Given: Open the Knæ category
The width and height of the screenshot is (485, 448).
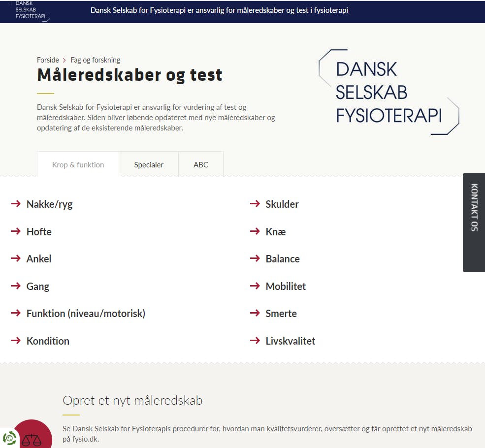Looking at the screenshot, I should (x=276, y=231).
